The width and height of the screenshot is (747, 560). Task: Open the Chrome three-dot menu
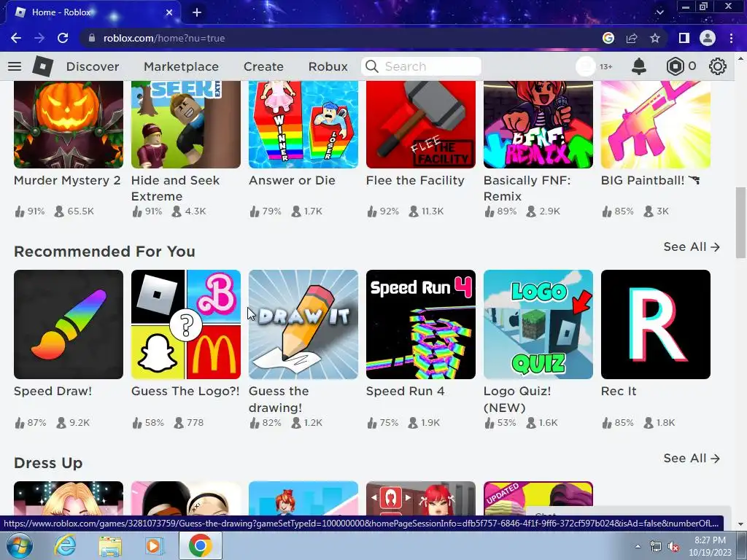[x=731, y=38]
